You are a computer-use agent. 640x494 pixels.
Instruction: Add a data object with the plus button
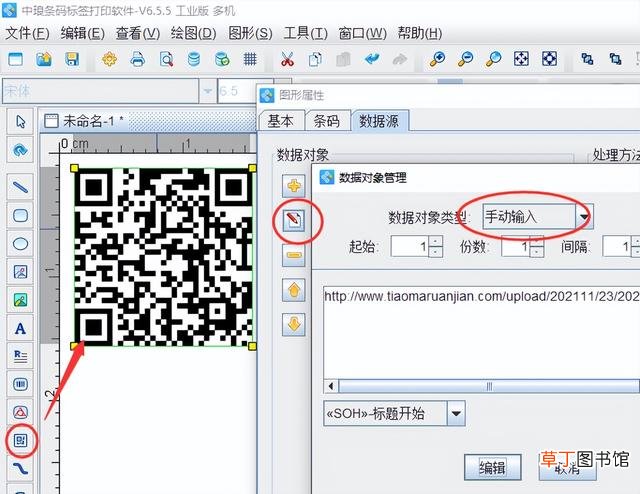294,187
